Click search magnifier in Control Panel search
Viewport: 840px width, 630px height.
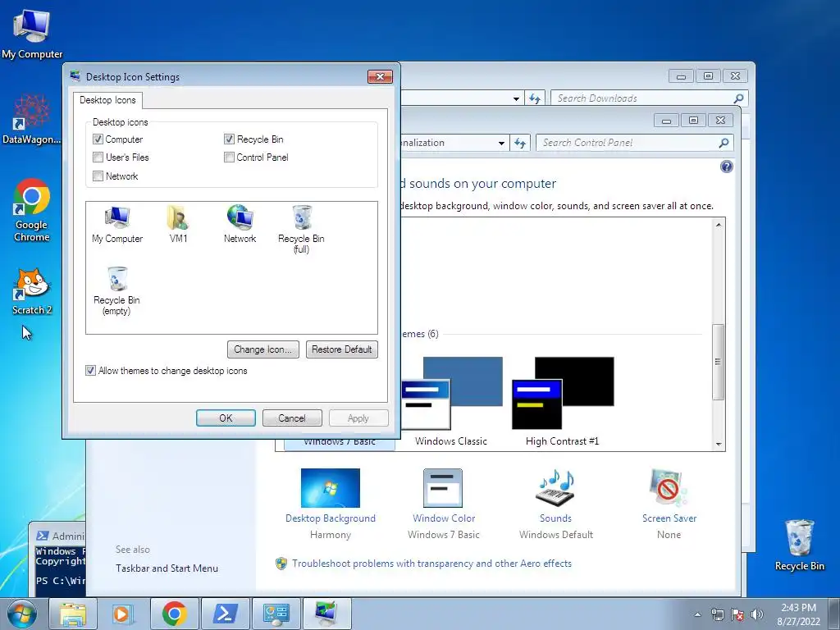[x=724, y=143]
